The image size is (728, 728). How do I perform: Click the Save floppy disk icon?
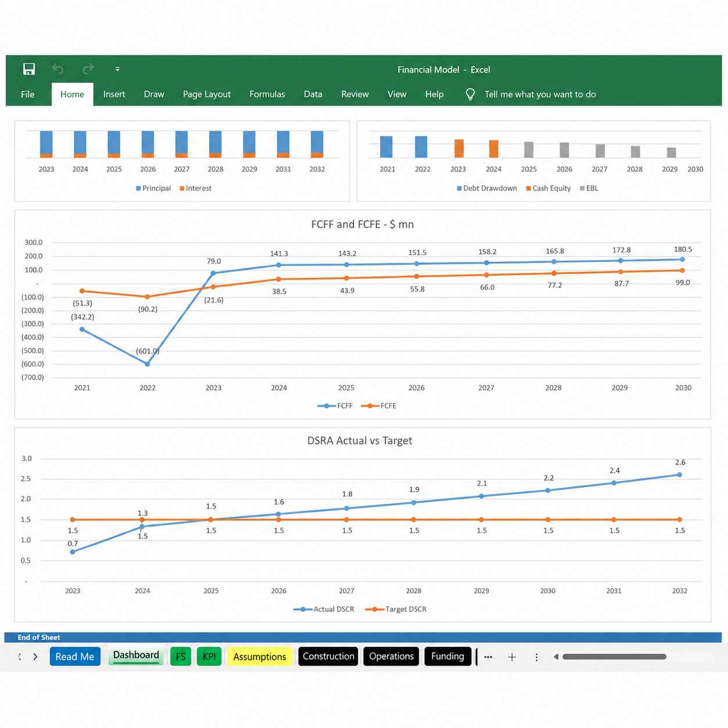pyautogui.click(x=29, y=69)
